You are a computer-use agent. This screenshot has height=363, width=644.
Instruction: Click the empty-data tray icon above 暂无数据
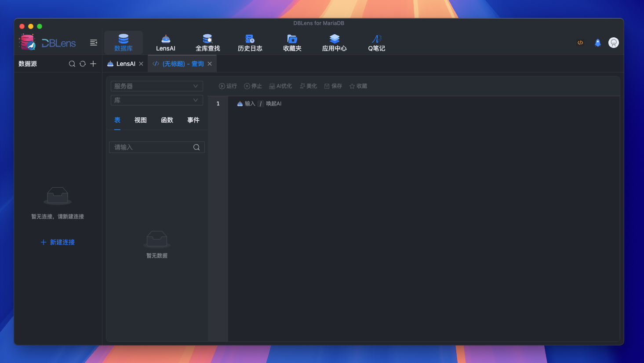click(157, 239)
